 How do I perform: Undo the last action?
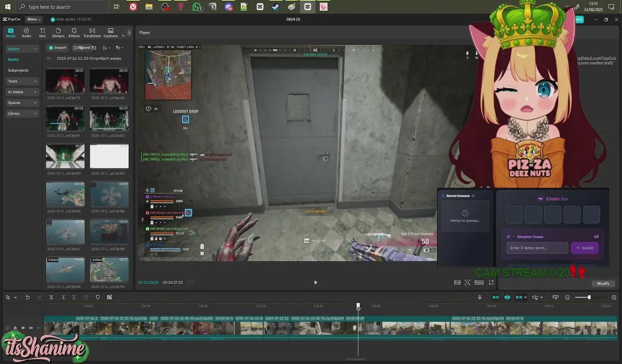pos(28,297)
